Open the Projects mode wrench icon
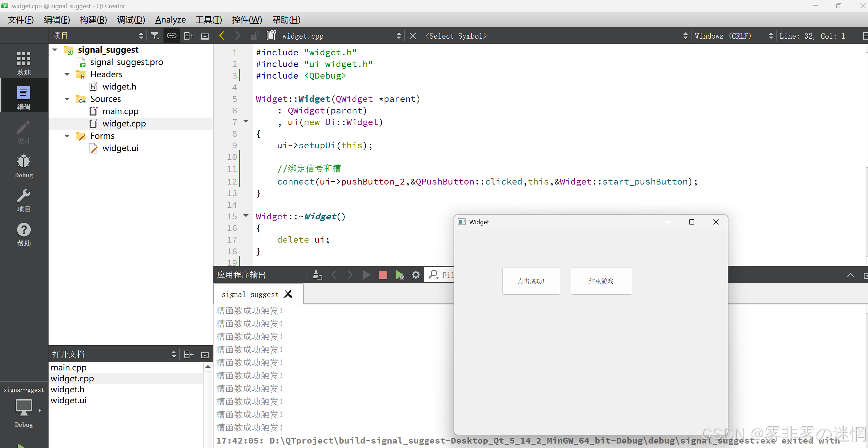The width and height of the screenshot is (868, 448). tap(24, 200)
